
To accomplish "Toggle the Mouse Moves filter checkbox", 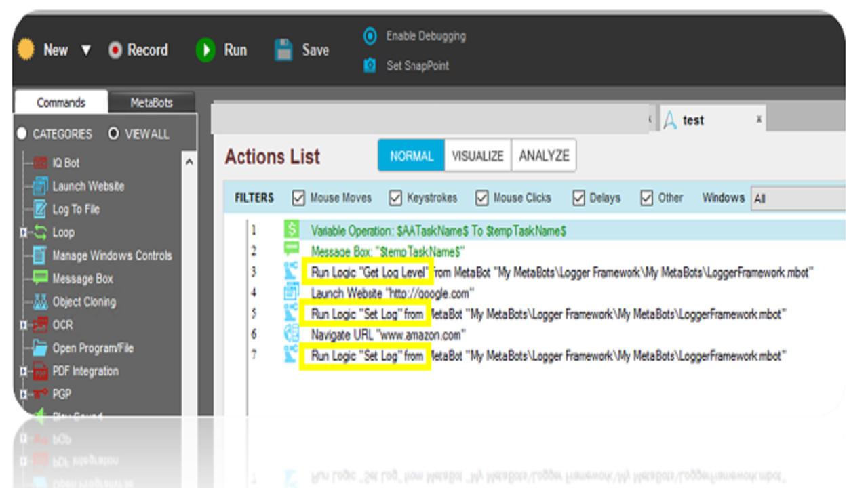I will [x=298, y=198].
